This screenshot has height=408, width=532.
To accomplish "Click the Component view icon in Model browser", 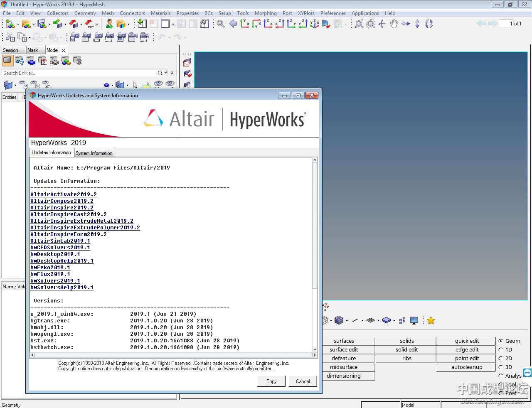I will [x=31, y=61].
